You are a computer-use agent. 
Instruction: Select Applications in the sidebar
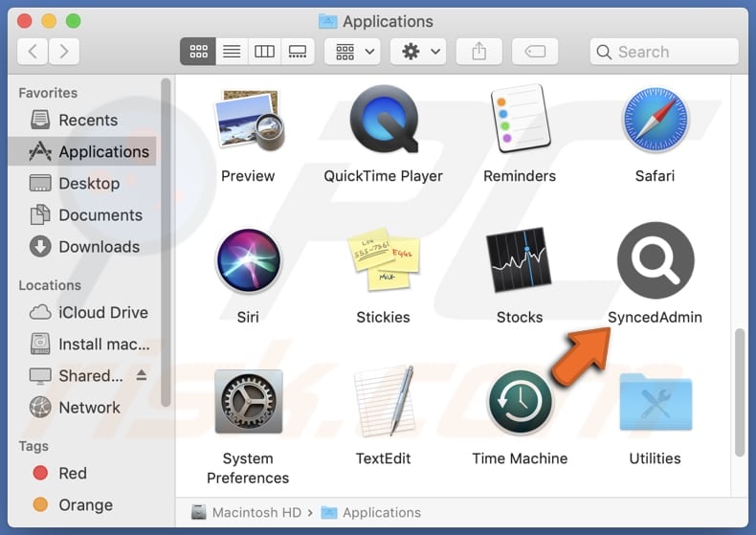point(82,152)
